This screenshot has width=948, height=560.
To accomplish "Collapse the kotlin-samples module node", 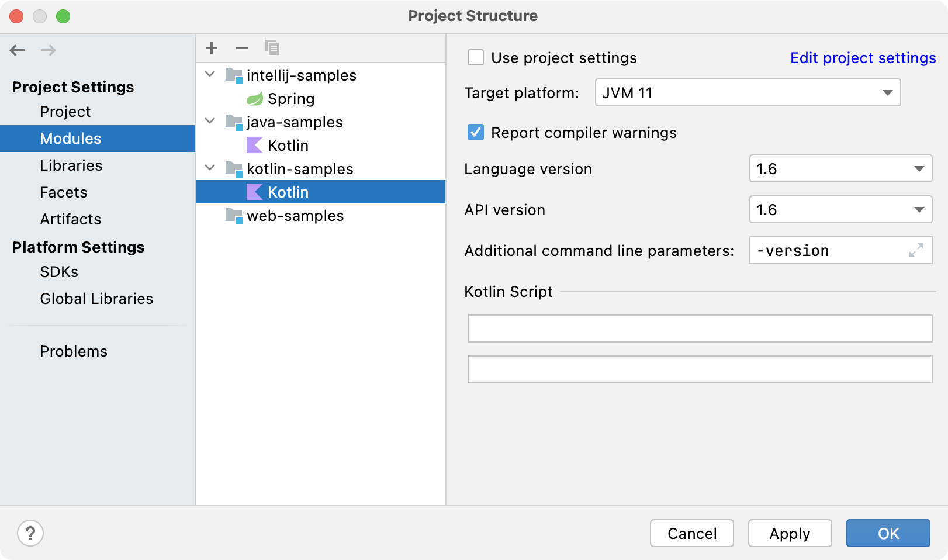I will pos(210,168).
